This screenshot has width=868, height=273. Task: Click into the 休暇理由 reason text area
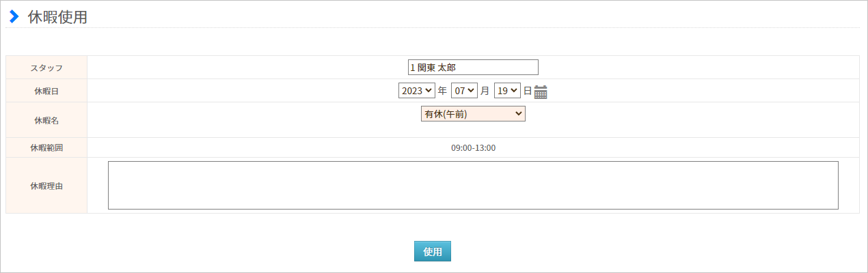pyautogui.click(x=473, y=185)
